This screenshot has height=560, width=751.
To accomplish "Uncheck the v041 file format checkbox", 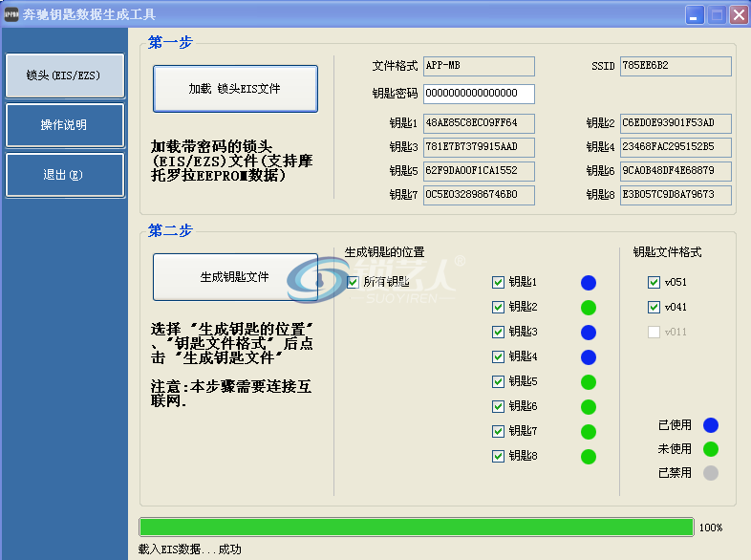I will click(654, 307).
